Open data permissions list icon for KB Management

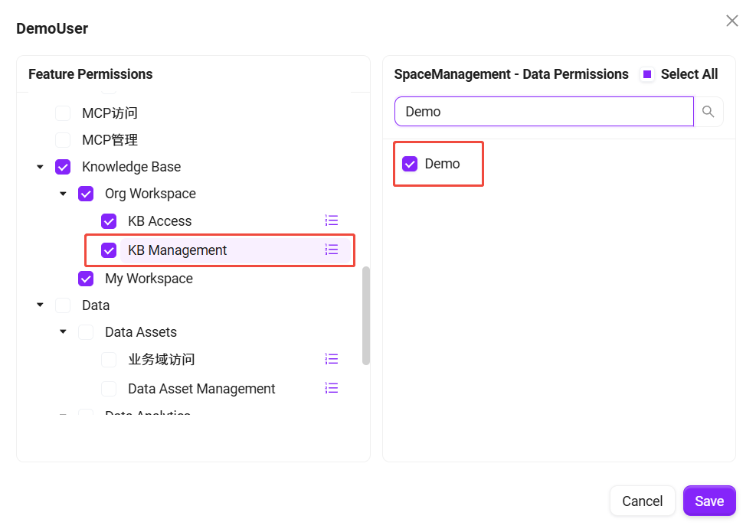[332, 250]
